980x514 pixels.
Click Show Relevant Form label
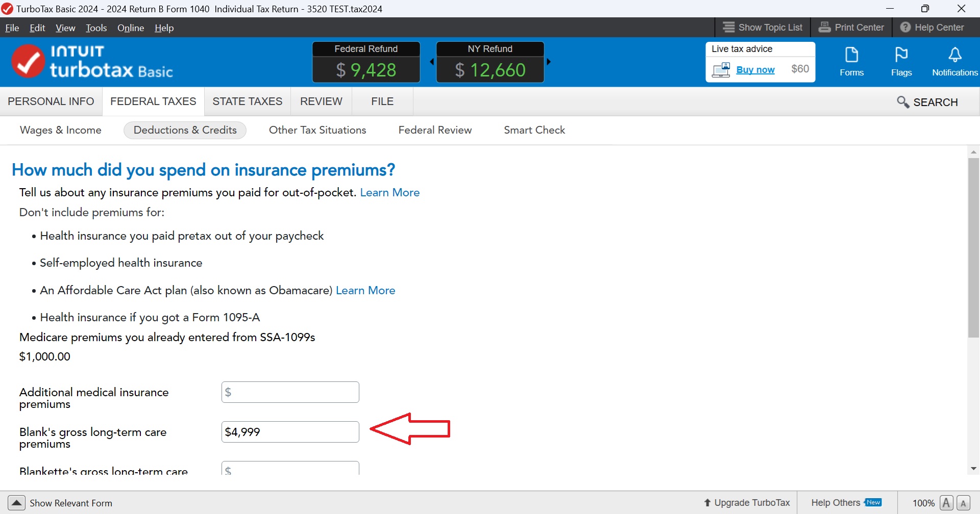click(71, 503)
